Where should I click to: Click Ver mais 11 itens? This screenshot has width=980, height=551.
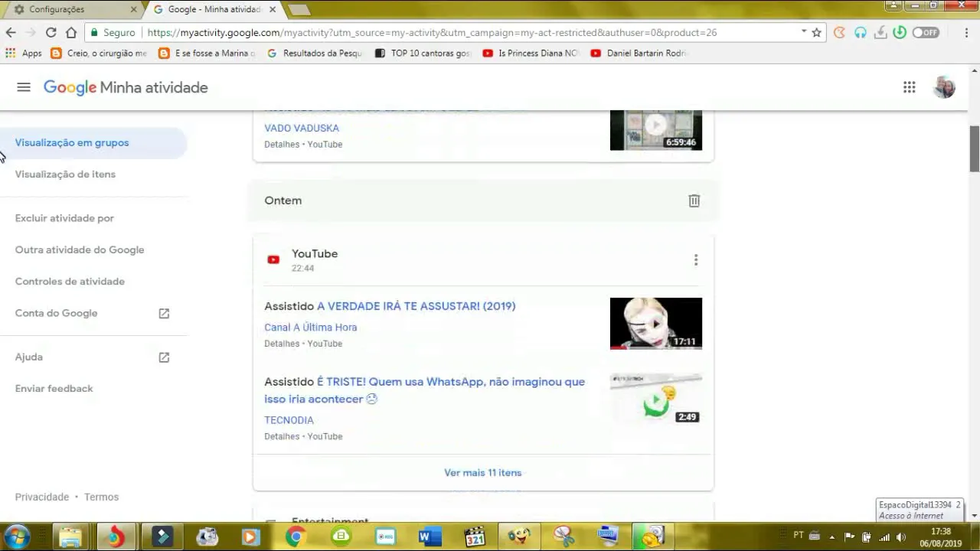tap(483, 473)
